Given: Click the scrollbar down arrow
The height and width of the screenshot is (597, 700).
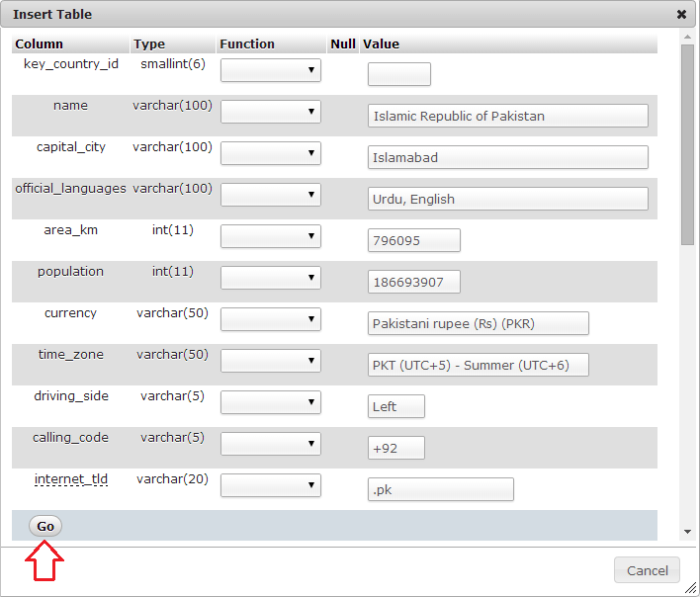Looking at the screenshot, I should [x=687, y=532].
